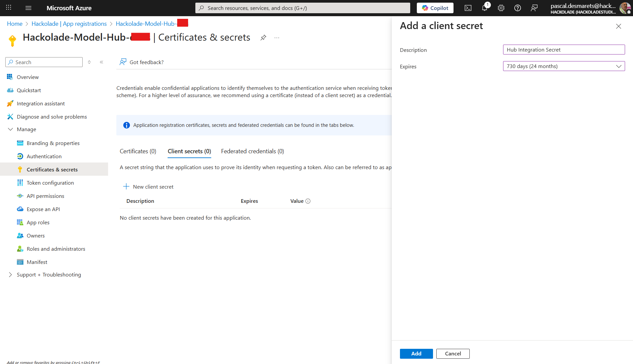The width and height of the screenshot is (633, 364).
Task: Select the Authentication blade
Action: (x=43, y=156)
